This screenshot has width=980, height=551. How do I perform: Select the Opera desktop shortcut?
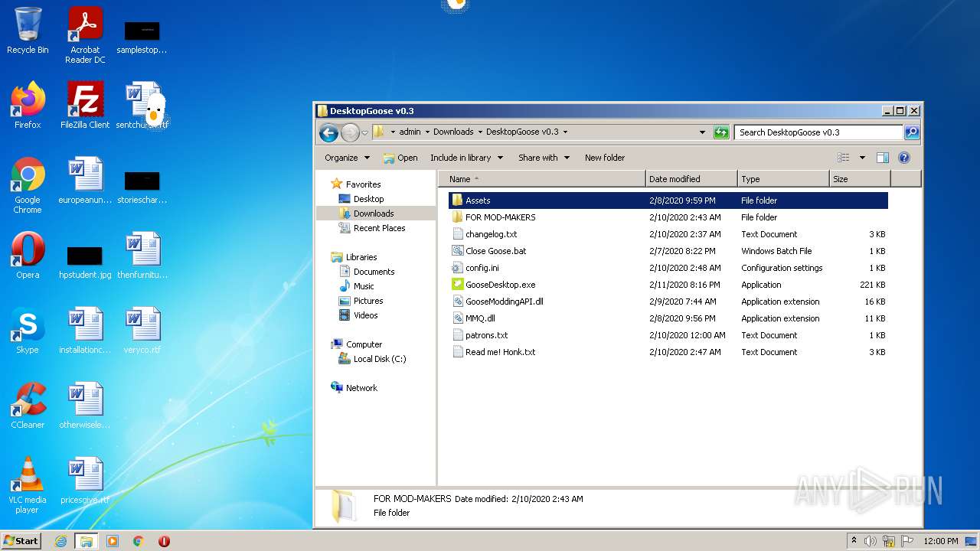click(28, 256)
